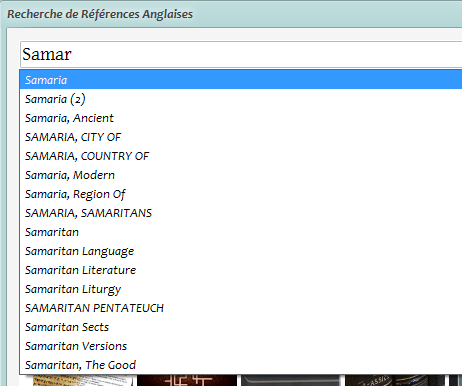Select Samaritan, The Good entry
The image size is (462, 386).
(241, 365)
